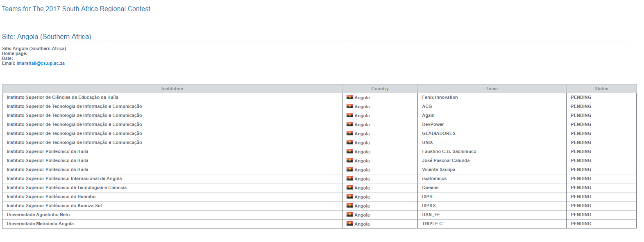Click the Team column header

click(492, 89)
